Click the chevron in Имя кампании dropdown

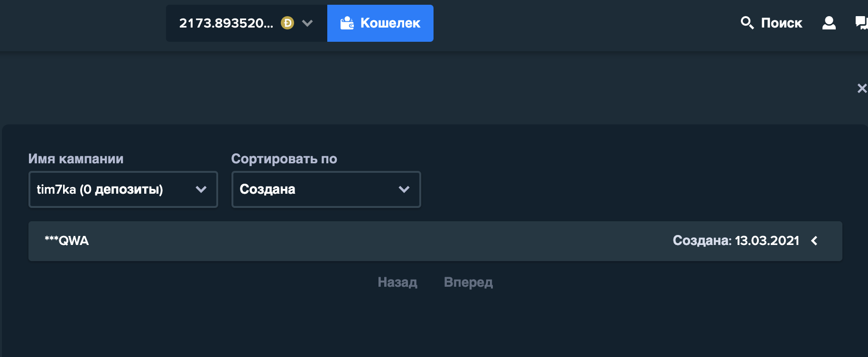[201, 189]
